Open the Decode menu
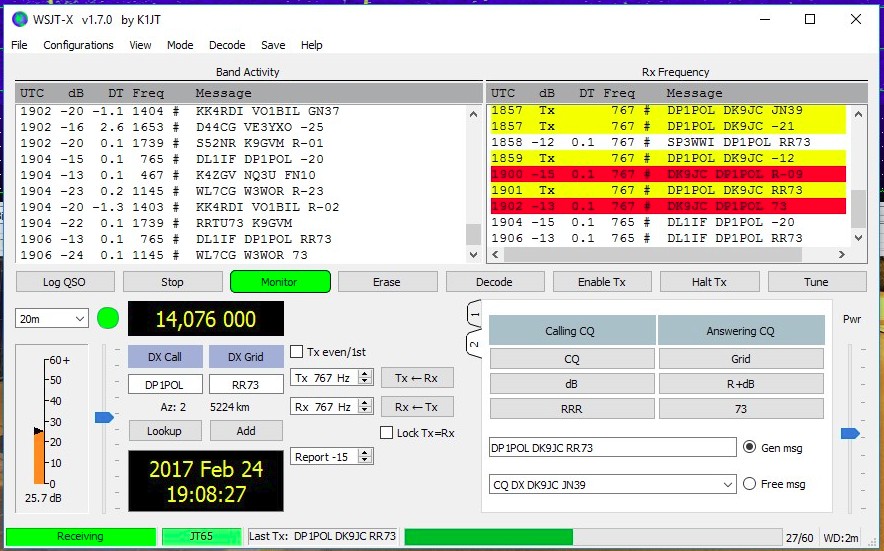884x551 pixels. point(227,45)
